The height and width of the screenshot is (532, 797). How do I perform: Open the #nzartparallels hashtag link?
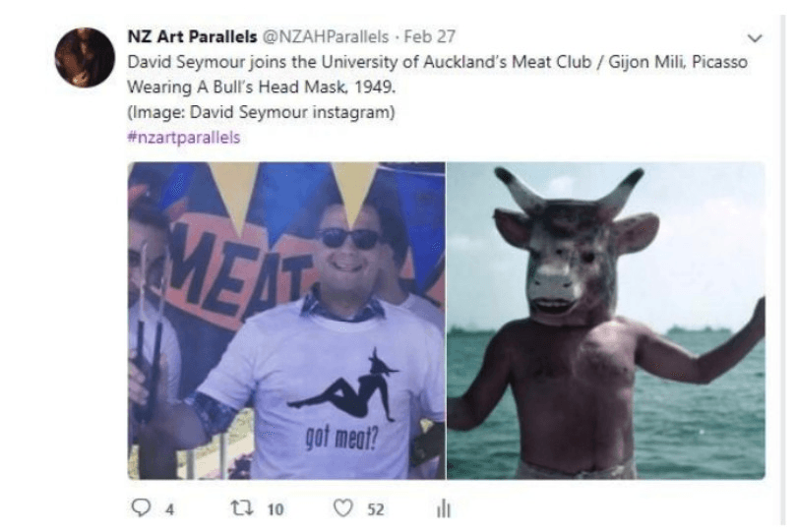(x=183, y=138)
